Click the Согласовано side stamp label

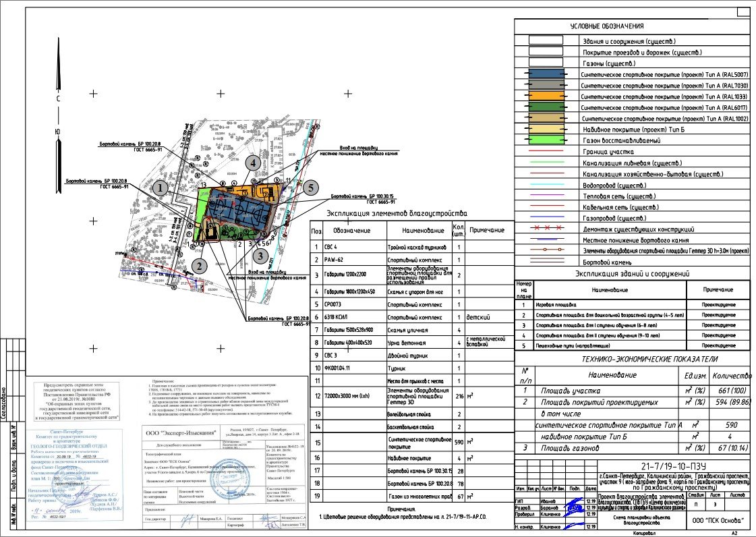4,403
